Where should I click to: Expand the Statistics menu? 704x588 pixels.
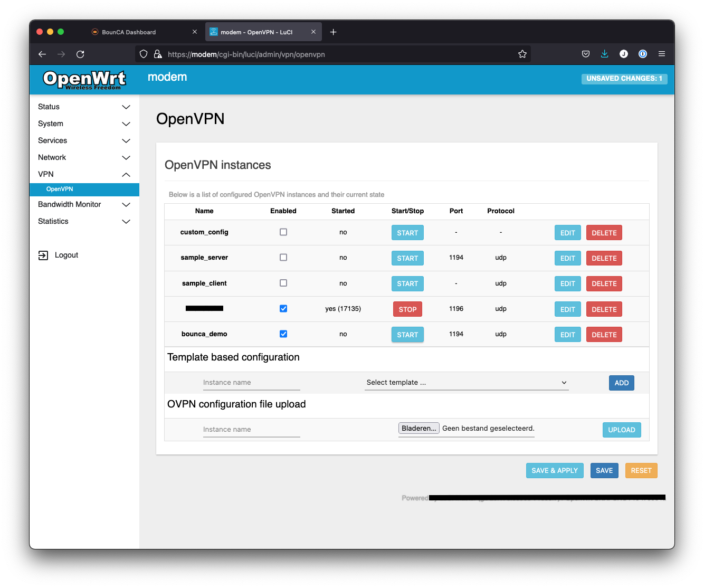(x=84, y=222)
